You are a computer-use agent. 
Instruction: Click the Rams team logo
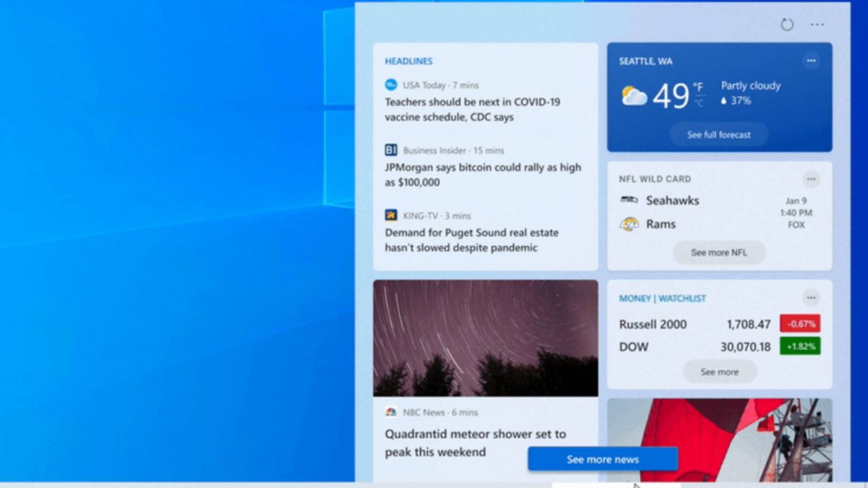[x=629, y=224]
